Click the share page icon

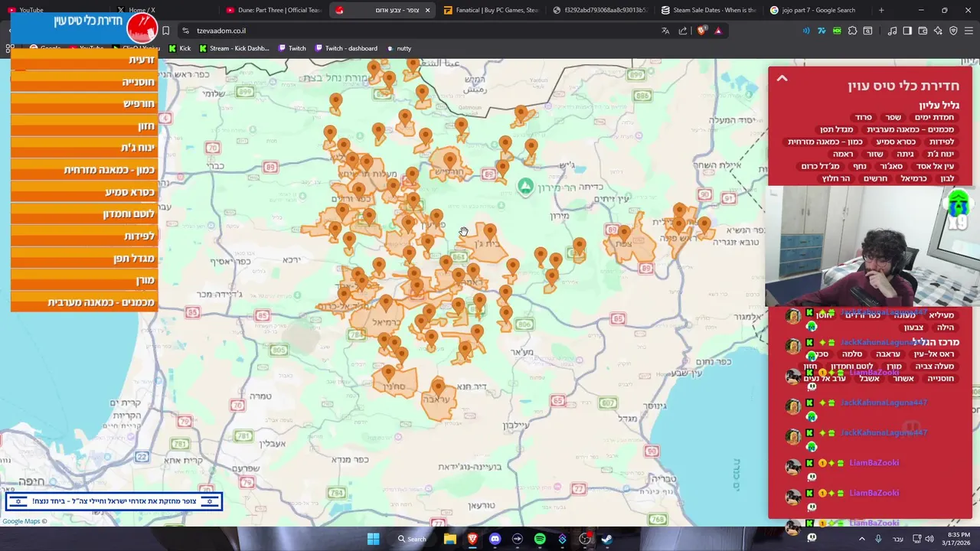[683, 31]
